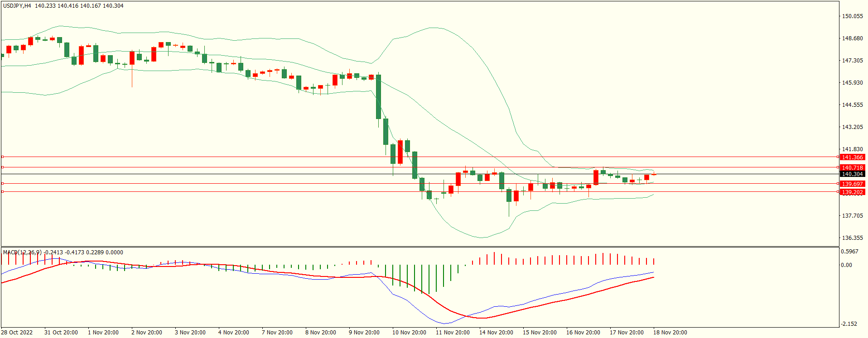Click the 150.055 price axis value

852,16
